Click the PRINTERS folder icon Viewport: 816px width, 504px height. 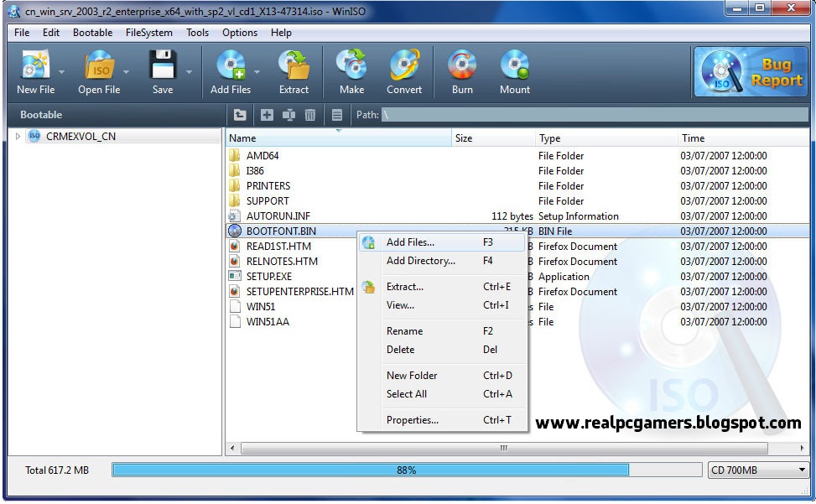pyautogui.click(x=235, y=185)
